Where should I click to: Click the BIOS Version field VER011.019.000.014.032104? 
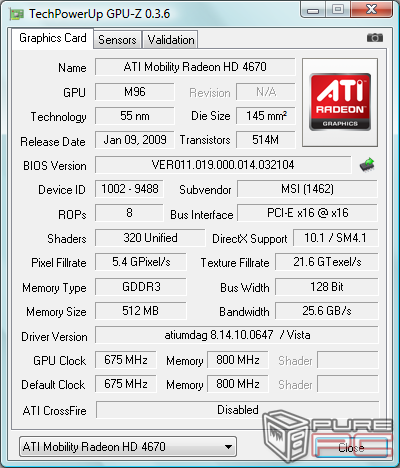[x=223, y=165]
